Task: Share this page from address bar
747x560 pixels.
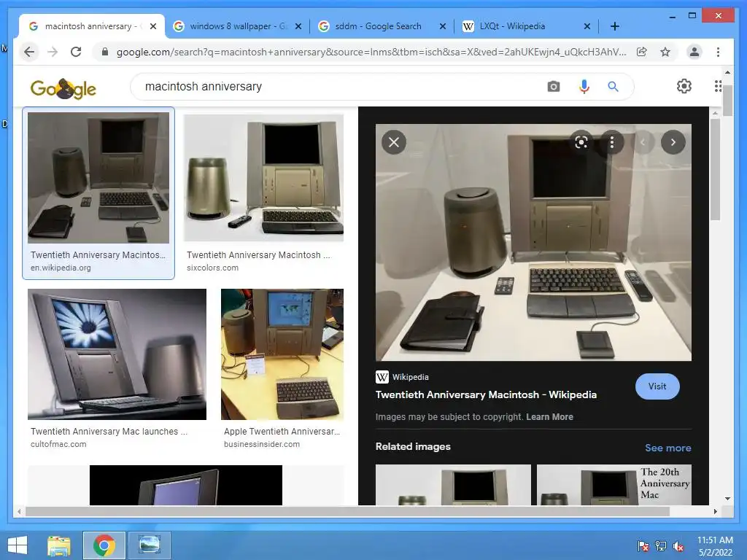Action: pyautogui.click(x=642, y=52)
